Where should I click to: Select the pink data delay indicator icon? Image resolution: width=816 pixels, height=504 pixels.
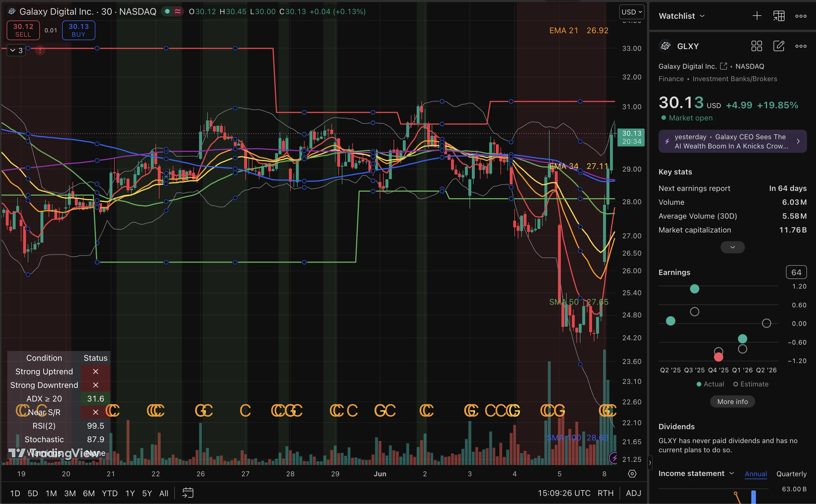[178, 11]
